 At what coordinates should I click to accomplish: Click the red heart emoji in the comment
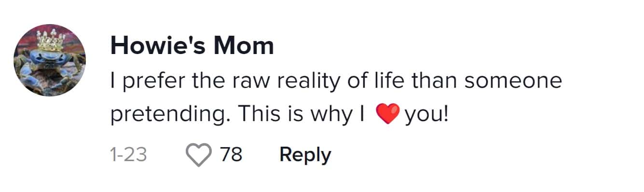pos(388,115)
